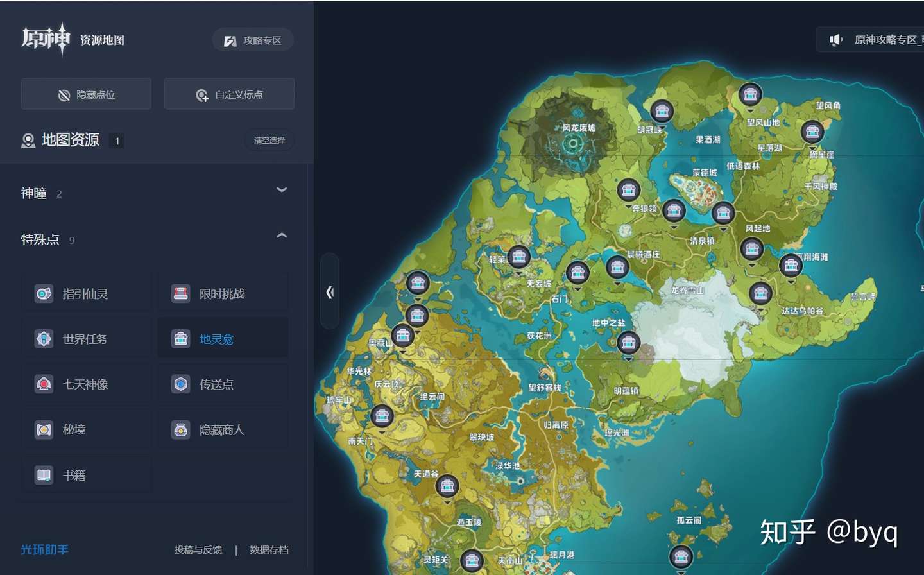The height and width of the screenshot is (575, 924).
Task: Click the 风龙废墟 map label
Action: click(579, 128)
